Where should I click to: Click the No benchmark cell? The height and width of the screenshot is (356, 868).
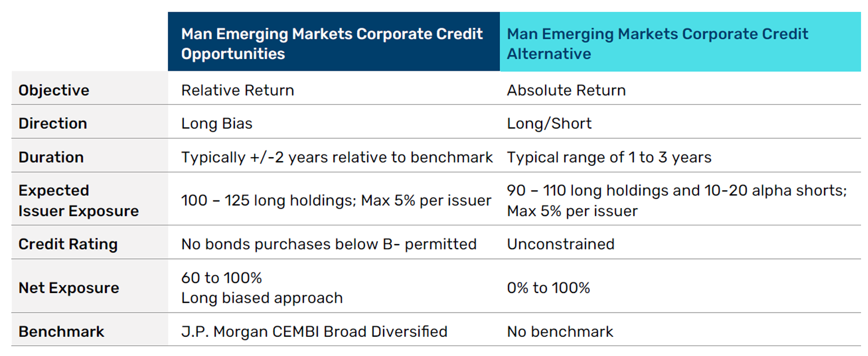pos(560,332)
